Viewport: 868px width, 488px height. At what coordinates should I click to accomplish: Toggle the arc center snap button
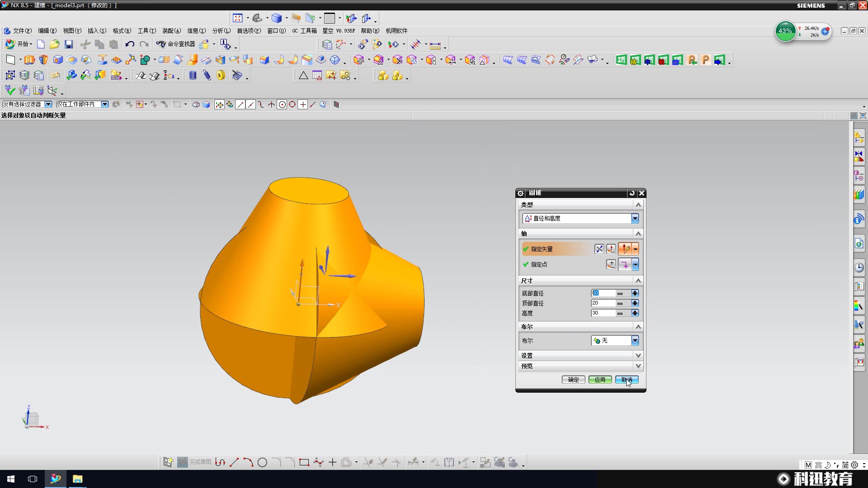[282, 104]
